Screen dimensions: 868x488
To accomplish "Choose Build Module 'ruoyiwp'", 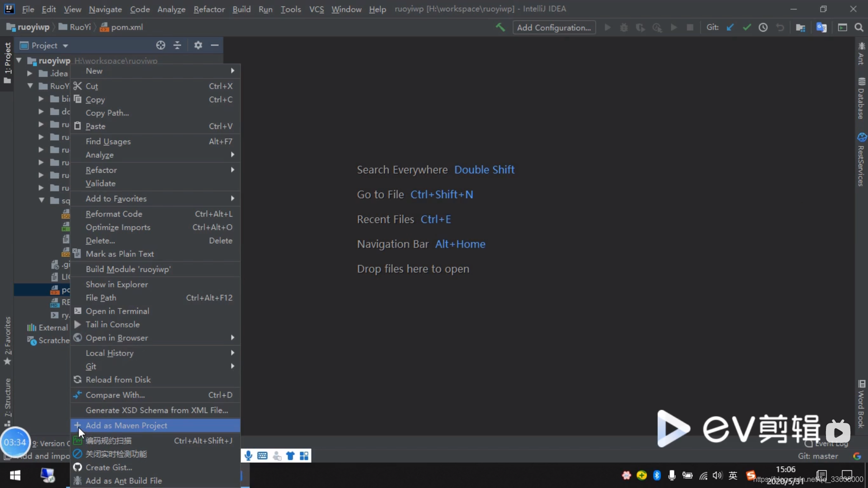I will point(156,269).
